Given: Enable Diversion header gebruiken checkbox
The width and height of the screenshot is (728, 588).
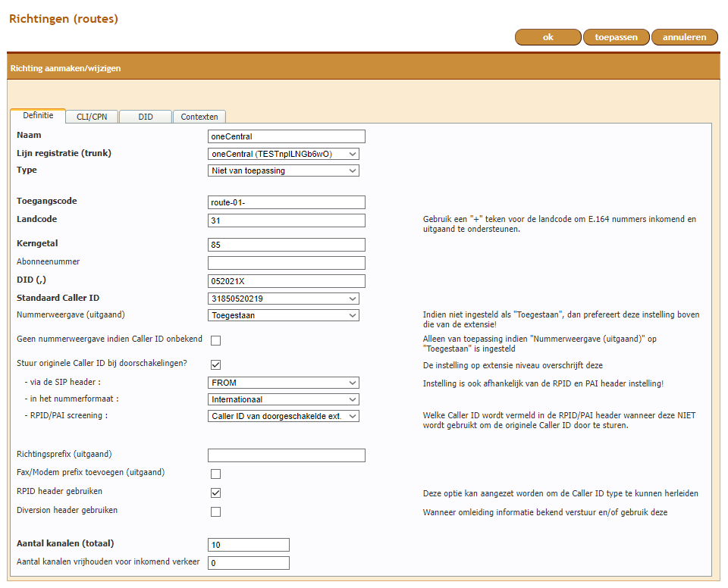Looking at the screenshot, I should click(x=216, y=512).
